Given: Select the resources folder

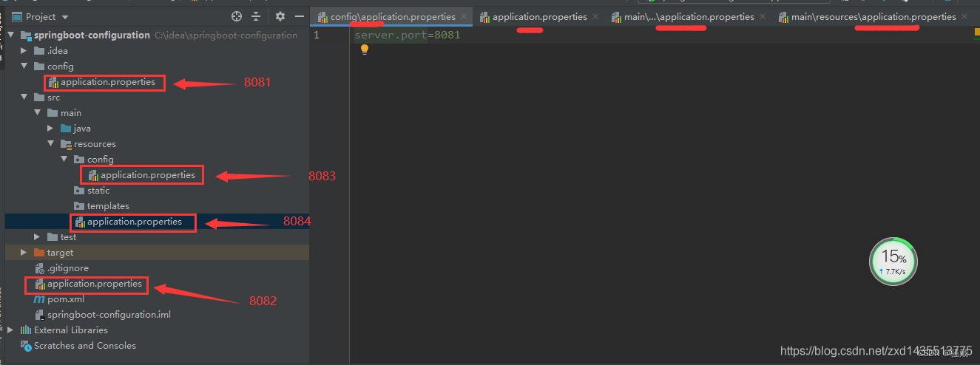Looking at the screenshot, I should pos(95,143).
